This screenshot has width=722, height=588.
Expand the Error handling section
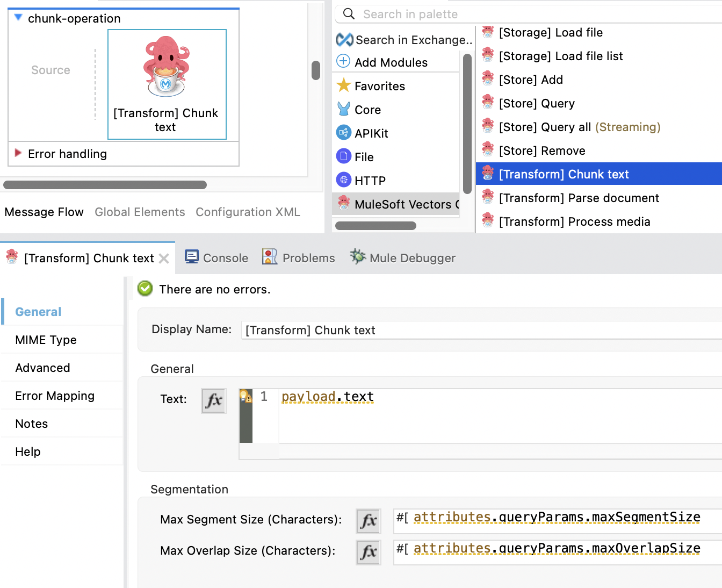[18, 153]
